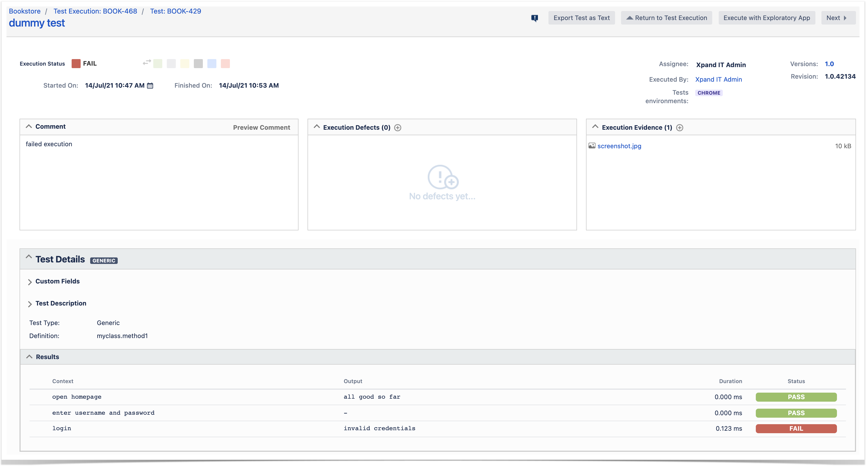Open Test Execution: BOOK-468 breadcrumb

(x=95, y=11)
